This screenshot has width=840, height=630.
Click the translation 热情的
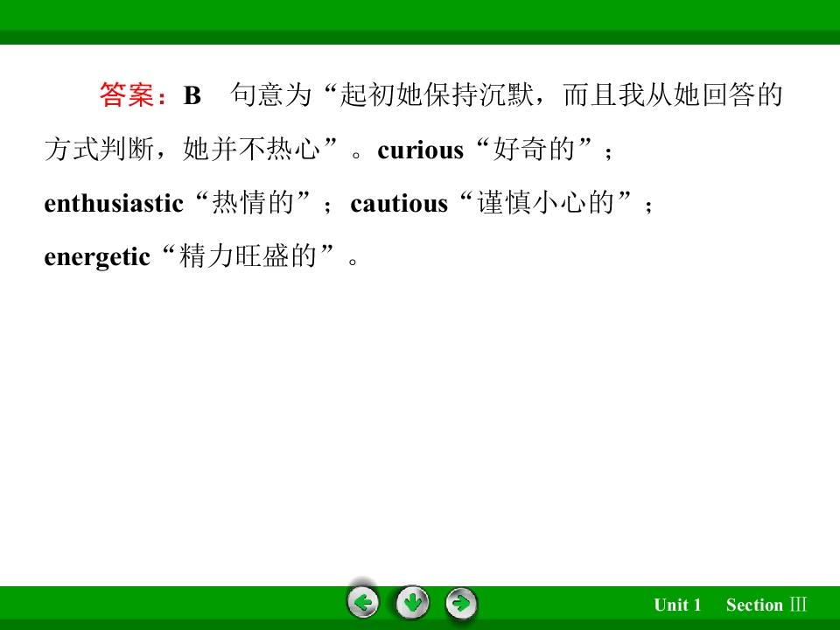tap(253, 203)
